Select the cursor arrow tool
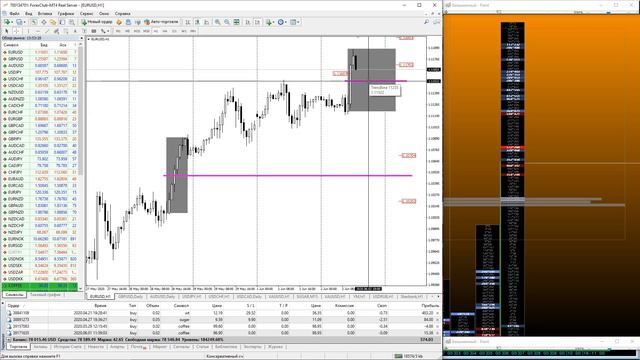 (7, 31)
